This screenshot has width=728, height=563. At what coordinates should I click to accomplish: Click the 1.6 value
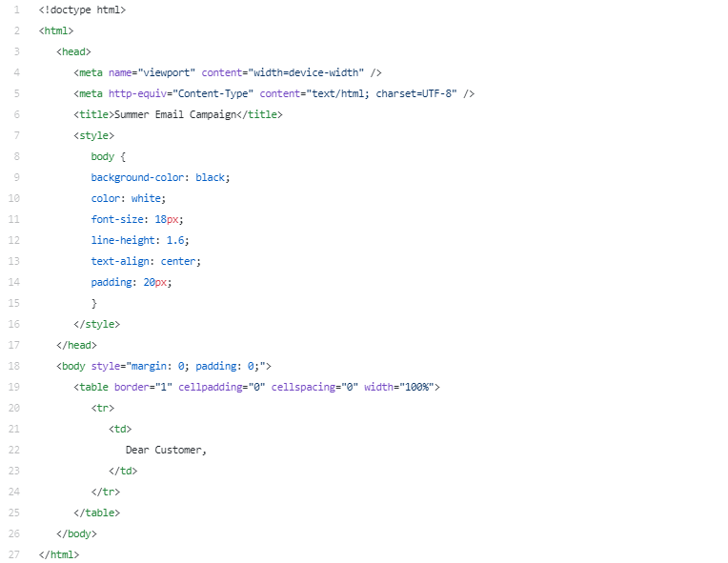click(175, 240)
